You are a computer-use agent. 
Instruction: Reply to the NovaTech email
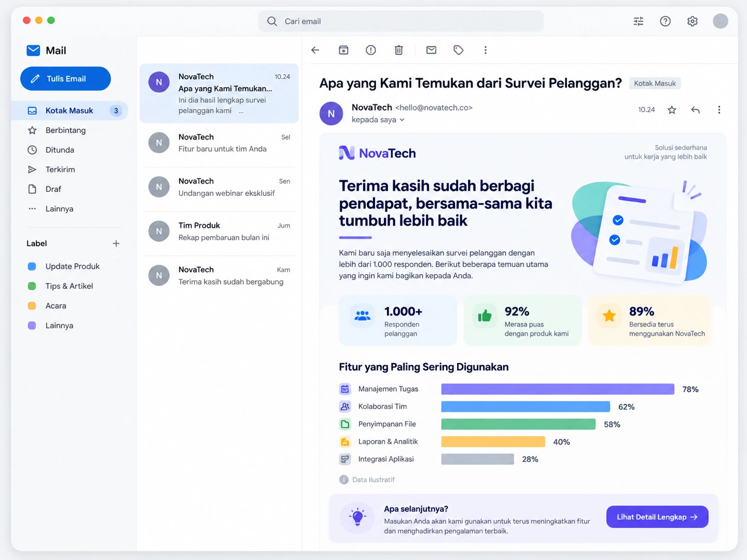pos(695,110)
